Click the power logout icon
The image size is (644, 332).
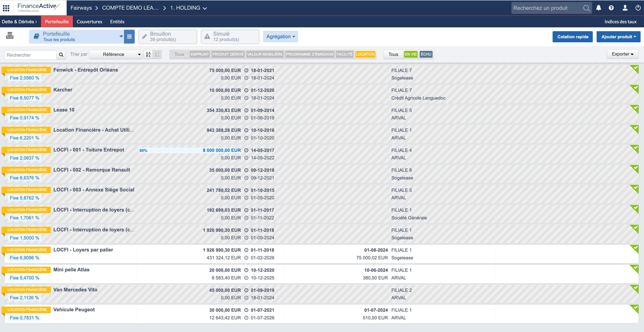point(638,8)
